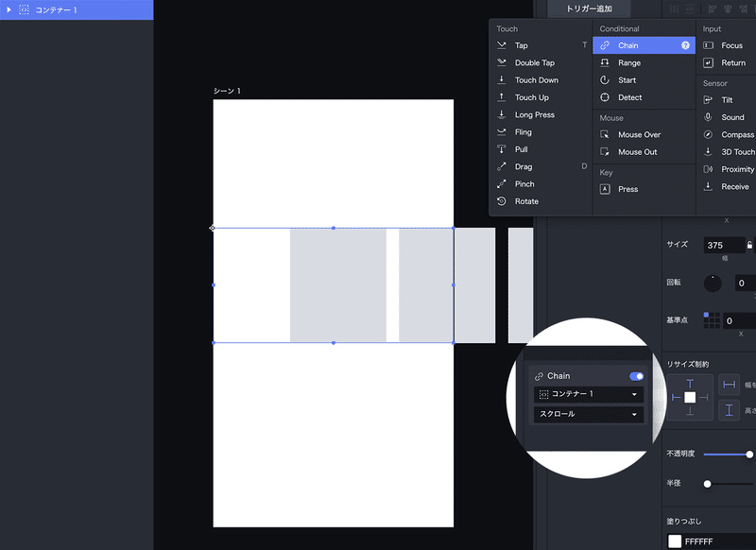Pick the Mouse Out trigger icon

[605, 152]
